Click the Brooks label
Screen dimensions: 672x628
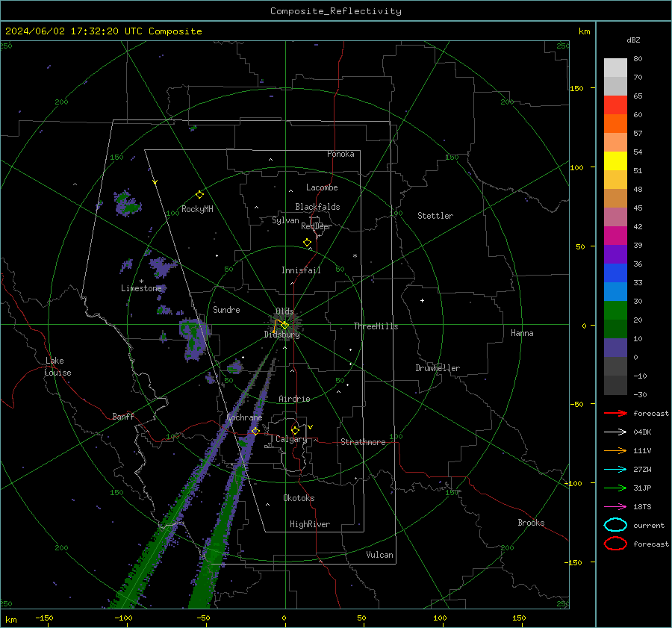(x=531, y=523)
